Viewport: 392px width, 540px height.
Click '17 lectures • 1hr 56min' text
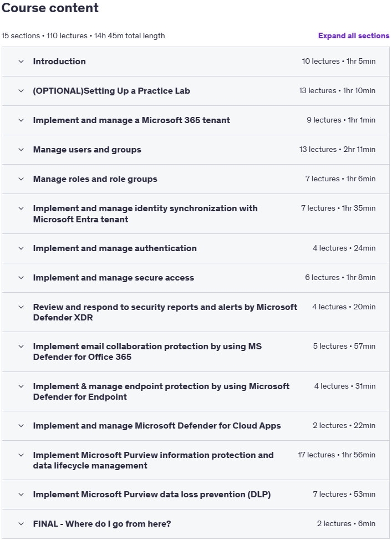point(337,455)
